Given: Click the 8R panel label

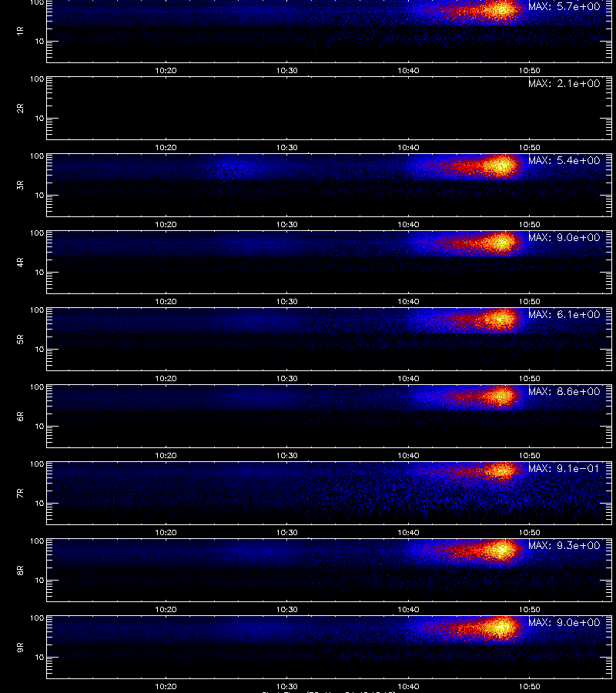Looking at the screenshot, I should pos(20,570).
